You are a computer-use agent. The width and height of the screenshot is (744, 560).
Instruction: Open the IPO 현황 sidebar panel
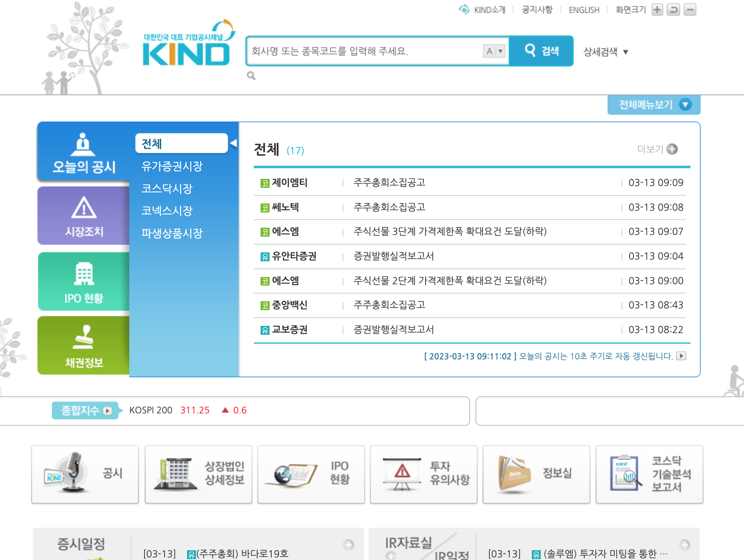tap(84, 282)
